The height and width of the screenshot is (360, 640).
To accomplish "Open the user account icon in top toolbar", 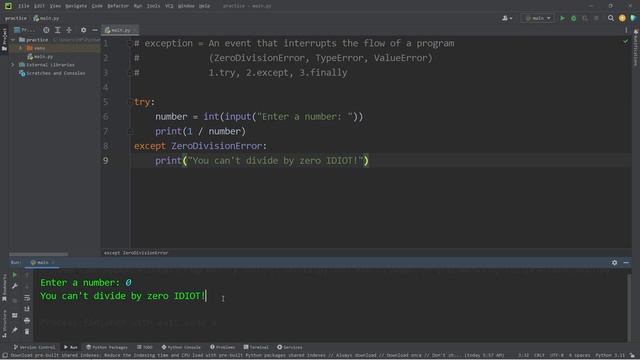I will pos(507,18).
